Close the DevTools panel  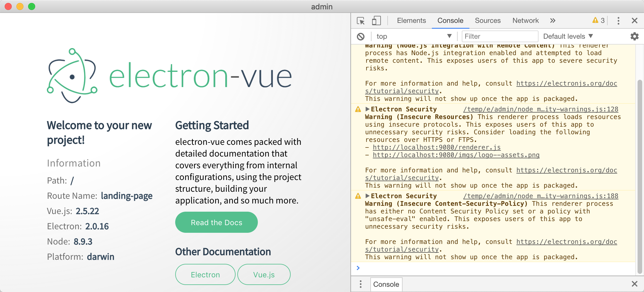(x=634, y=21)
